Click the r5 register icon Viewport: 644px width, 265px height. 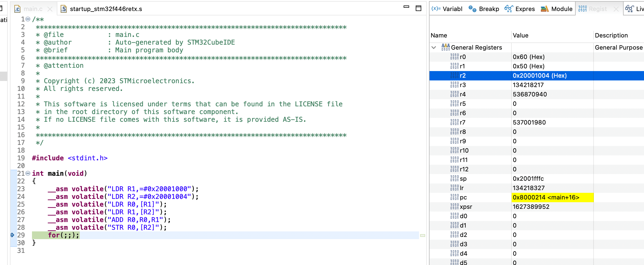pyautogui.click(x=455, y=104)
